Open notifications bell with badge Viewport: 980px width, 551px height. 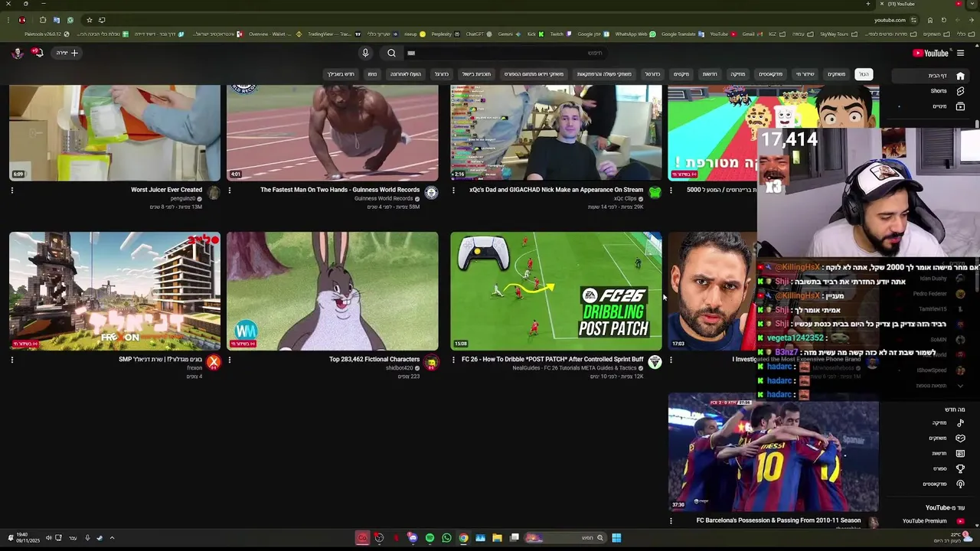(38, 53)
